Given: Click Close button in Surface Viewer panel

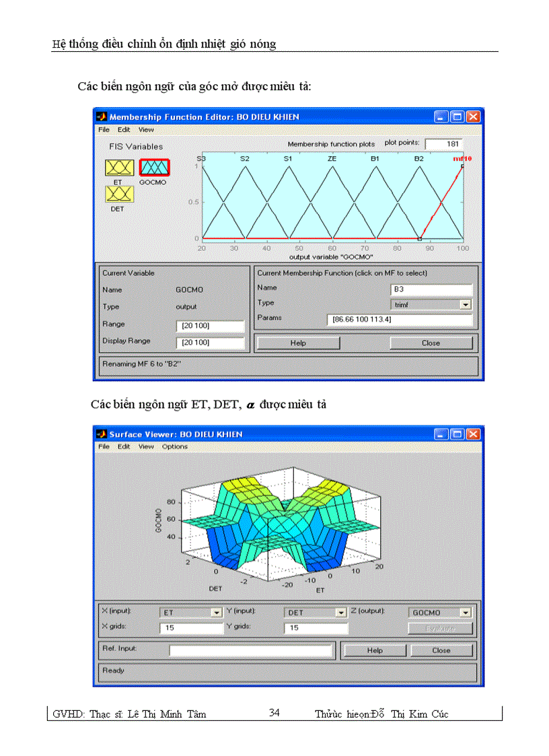Looking at the screenshot, I should click(441, 650).
